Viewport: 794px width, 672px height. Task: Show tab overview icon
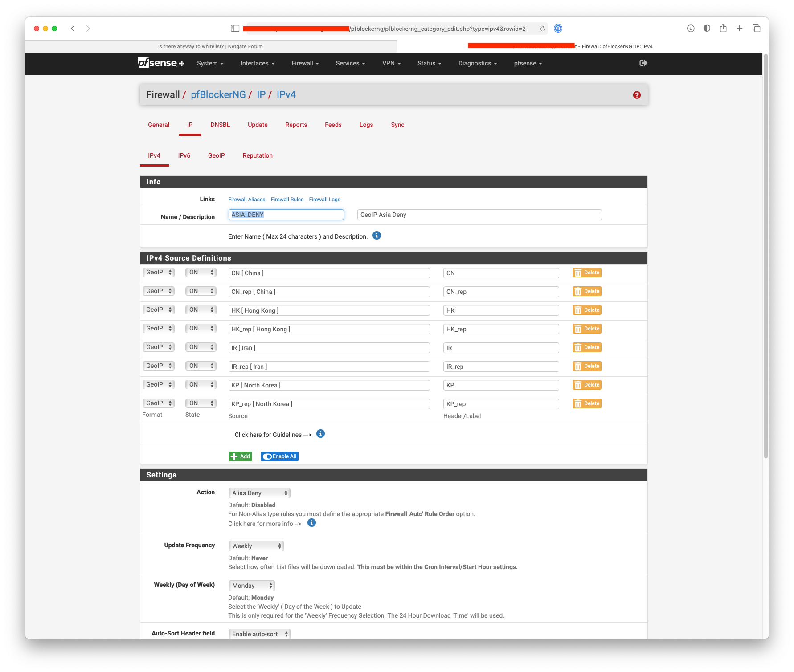point(756,29)
